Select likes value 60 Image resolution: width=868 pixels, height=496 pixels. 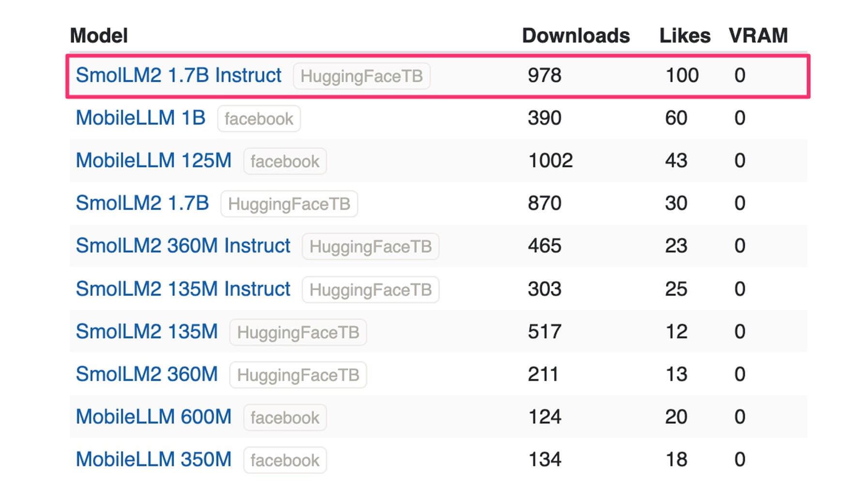click(676, 118)
